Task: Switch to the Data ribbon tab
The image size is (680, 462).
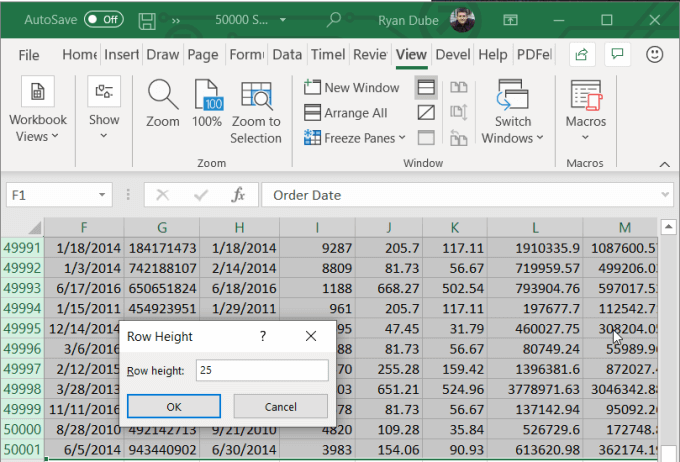Action: [287, 55]
